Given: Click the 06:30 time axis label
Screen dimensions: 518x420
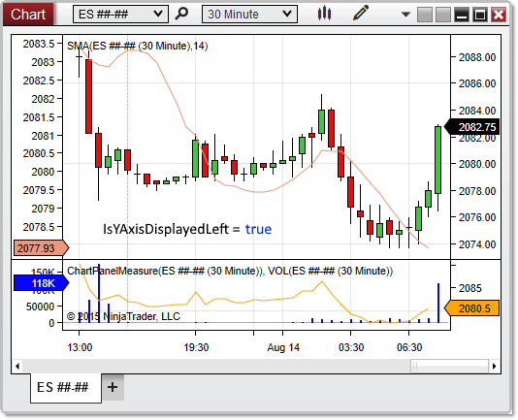Looking at the screenshot, I should click(x=409, y=347).
